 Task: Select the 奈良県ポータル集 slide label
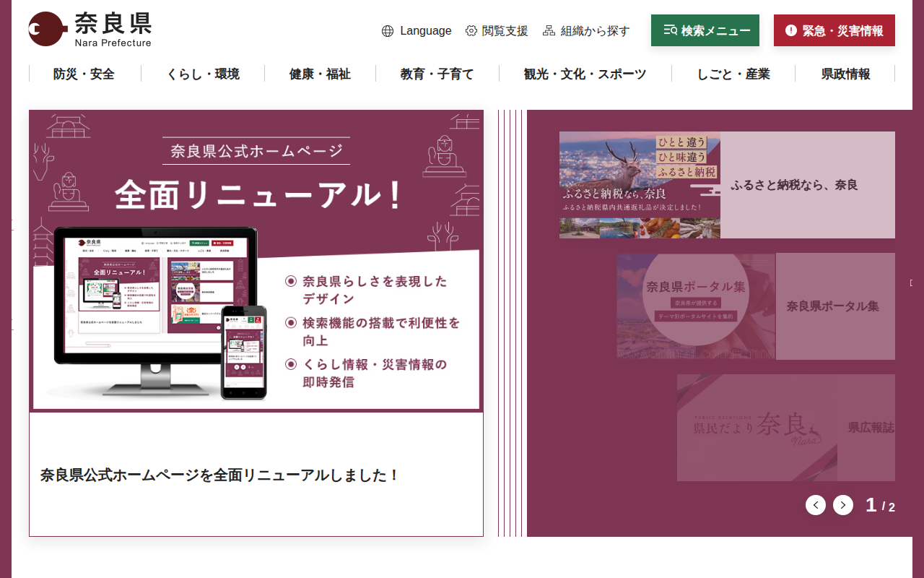point(833,306)
